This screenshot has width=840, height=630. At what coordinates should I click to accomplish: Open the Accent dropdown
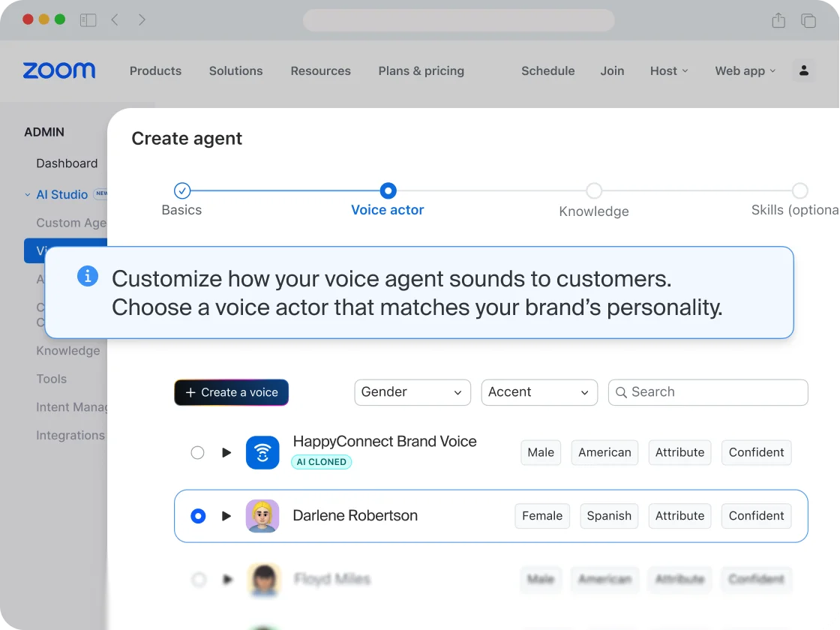[x=538, y=392]
